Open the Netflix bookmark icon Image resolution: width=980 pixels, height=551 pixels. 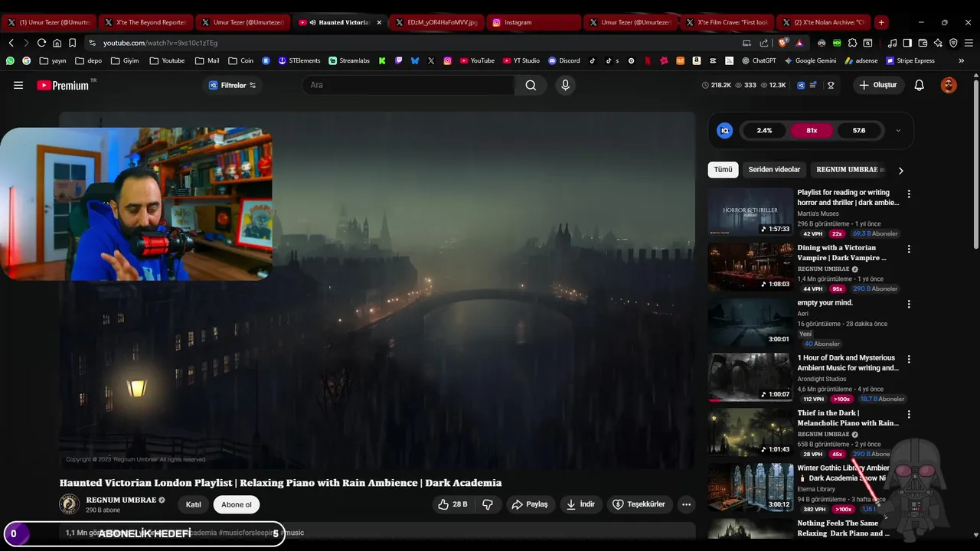[x=648, y=60]
